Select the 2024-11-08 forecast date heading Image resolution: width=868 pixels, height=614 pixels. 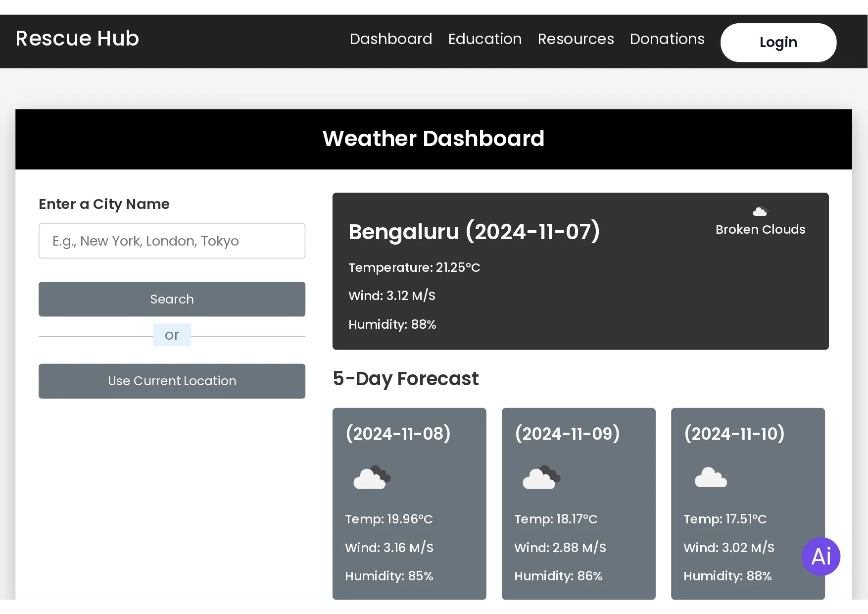click(x=398, y=434)
